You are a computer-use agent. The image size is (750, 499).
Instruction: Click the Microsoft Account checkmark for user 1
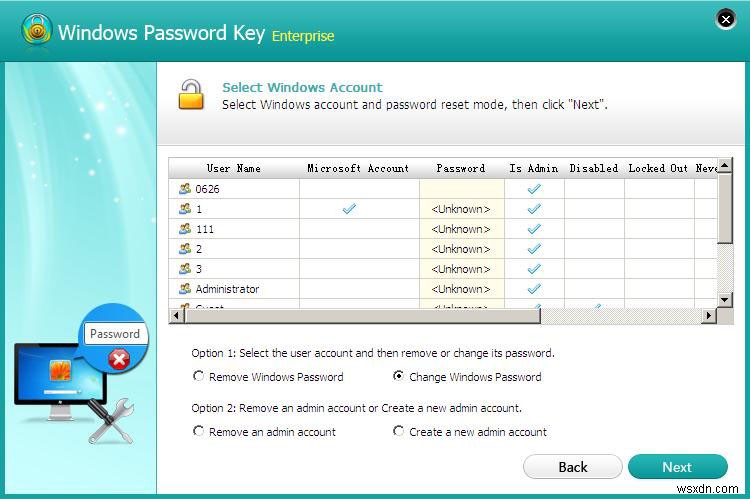pos(349,209)
